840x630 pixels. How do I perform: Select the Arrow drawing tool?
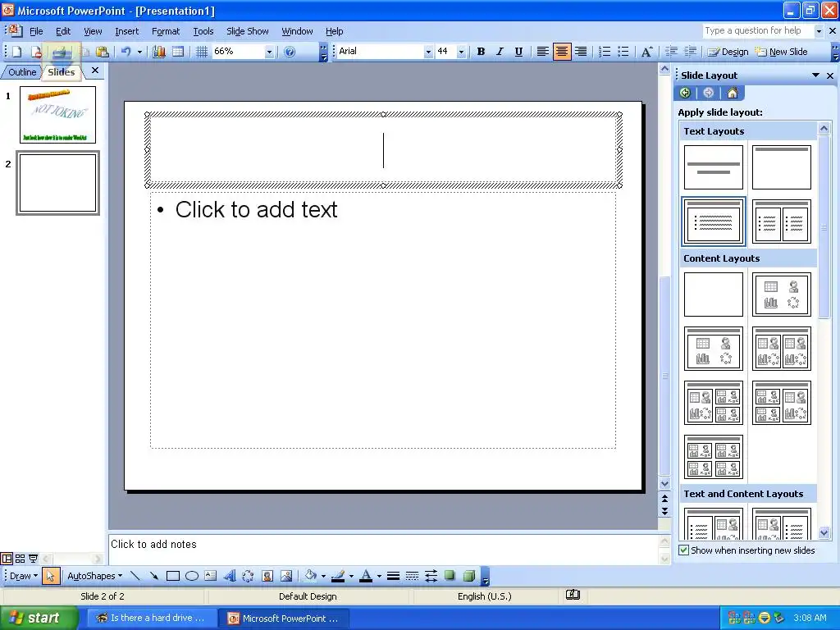pyautogui.click(x=153, y=576)
